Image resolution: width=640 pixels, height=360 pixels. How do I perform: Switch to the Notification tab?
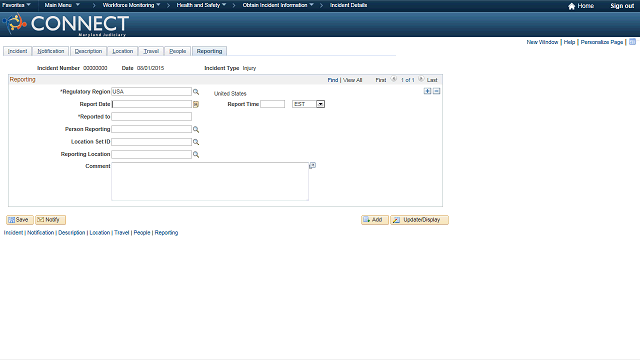51,51
